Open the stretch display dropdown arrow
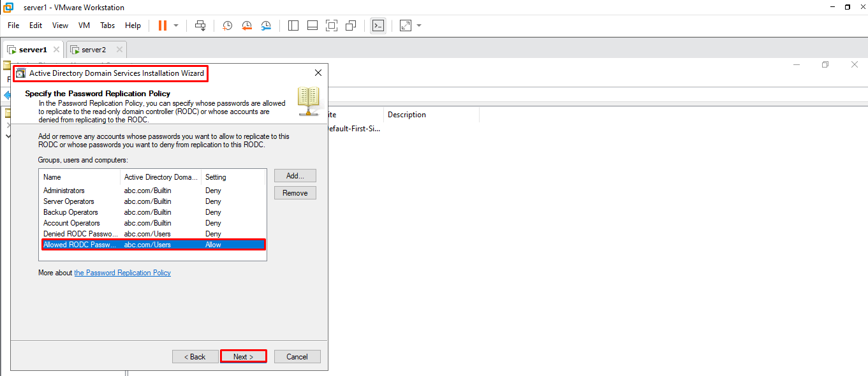 click(419, 25)
